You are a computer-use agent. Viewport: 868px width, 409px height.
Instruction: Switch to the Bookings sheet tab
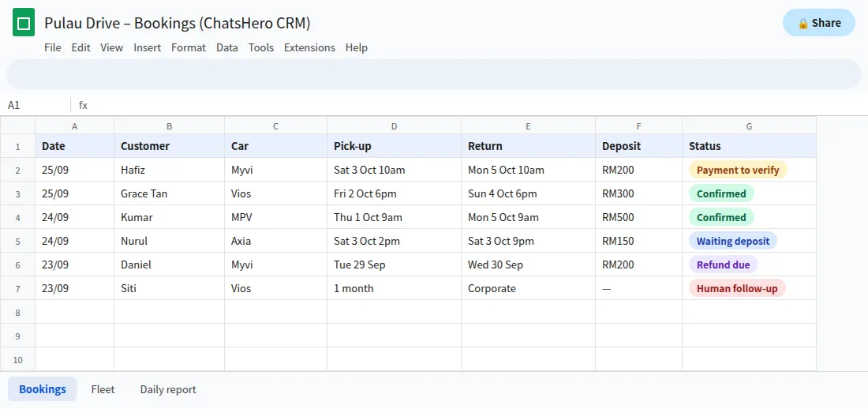[x=42, y=389]
